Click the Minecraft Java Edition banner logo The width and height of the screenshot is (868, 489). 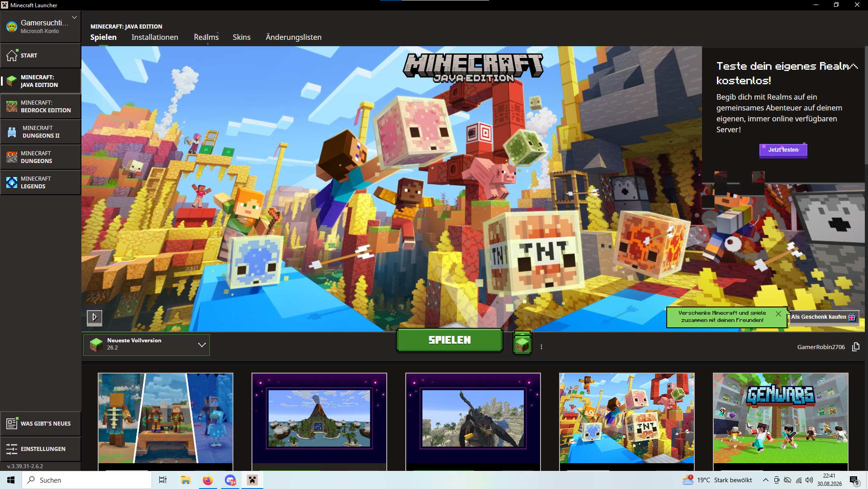click(473, 68)
